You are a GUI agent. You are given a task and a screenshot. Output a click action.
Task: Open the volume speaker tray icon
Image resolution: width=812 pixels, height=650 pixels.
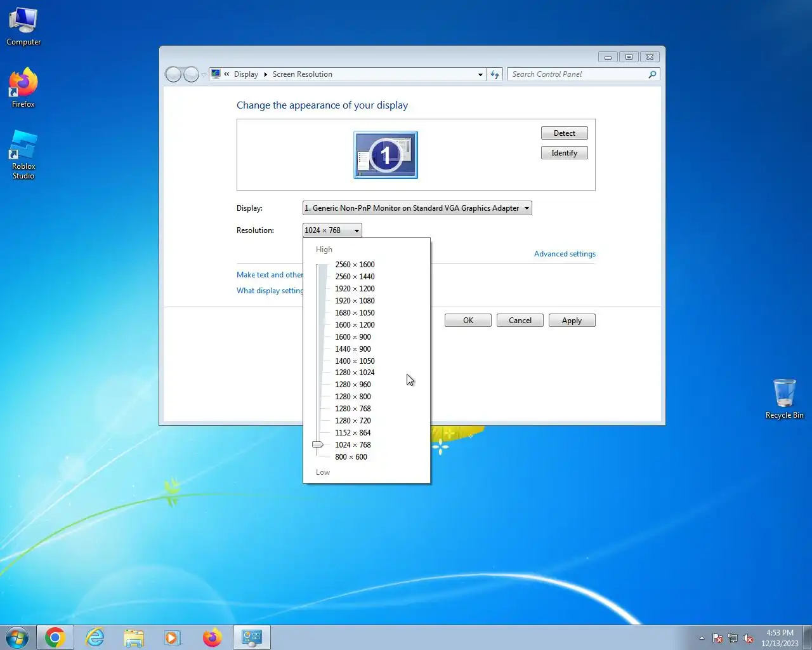tap(748, 638)
